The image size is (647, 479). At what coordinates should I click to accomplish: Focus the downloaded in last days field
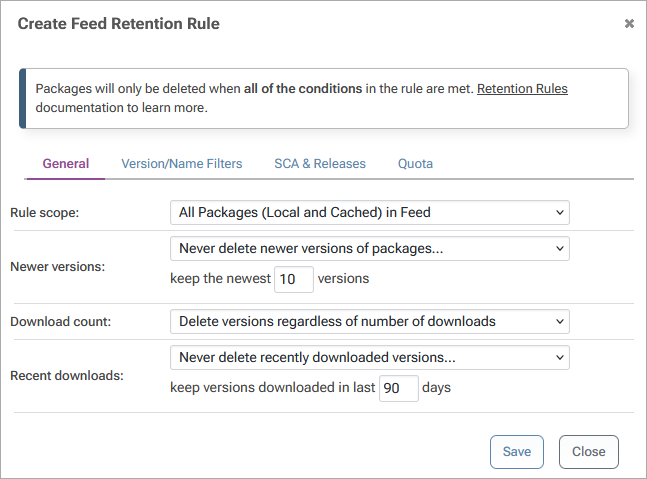[x=398, y=389]
